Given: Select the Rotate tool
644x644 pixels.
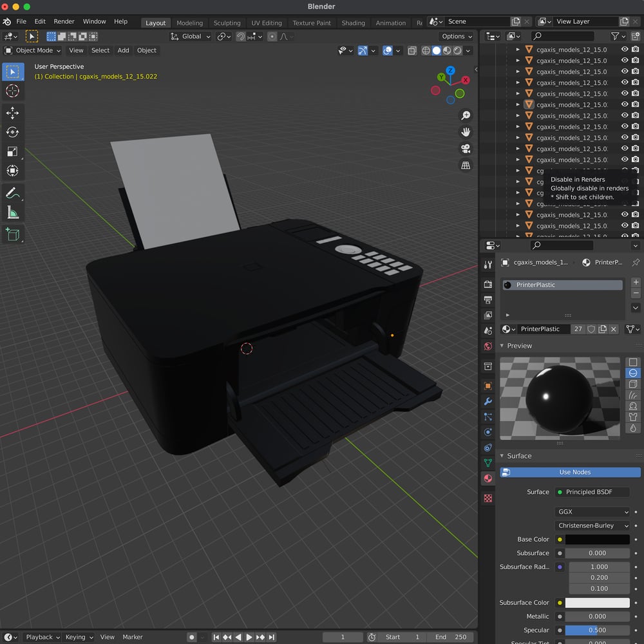Looking at the screenshot, I should [13, 132].
